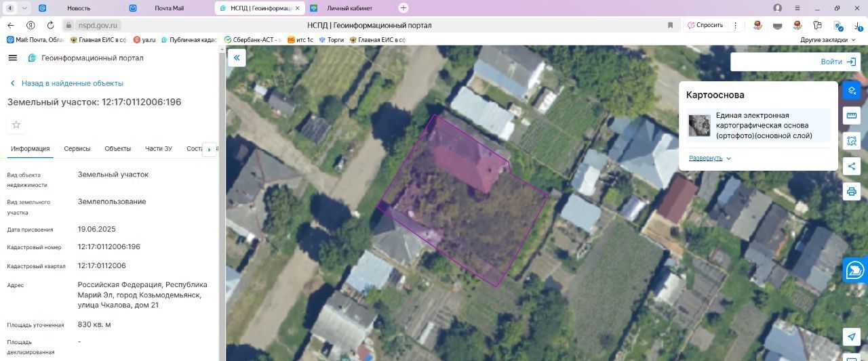Open the hamburger menu of Геоинформационный портал

click(x=12, y=58)
